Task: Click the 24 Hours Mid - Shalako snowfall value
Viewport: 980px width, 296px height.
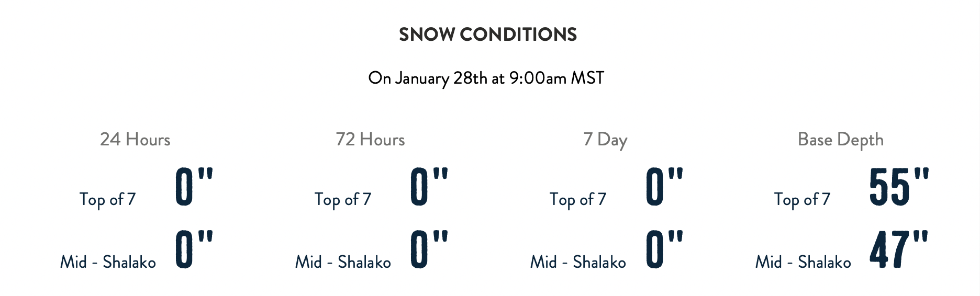Action: coord(194,249)
